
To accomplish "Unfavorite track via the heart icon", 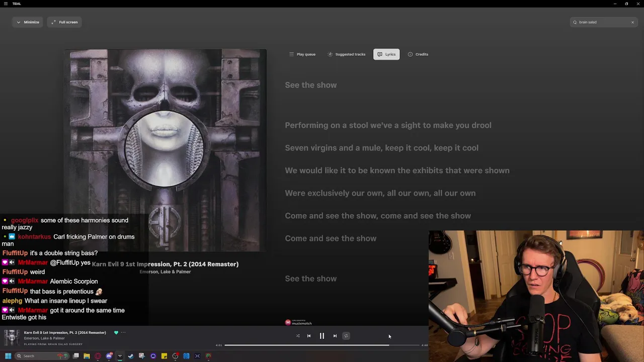I will 116,332.
